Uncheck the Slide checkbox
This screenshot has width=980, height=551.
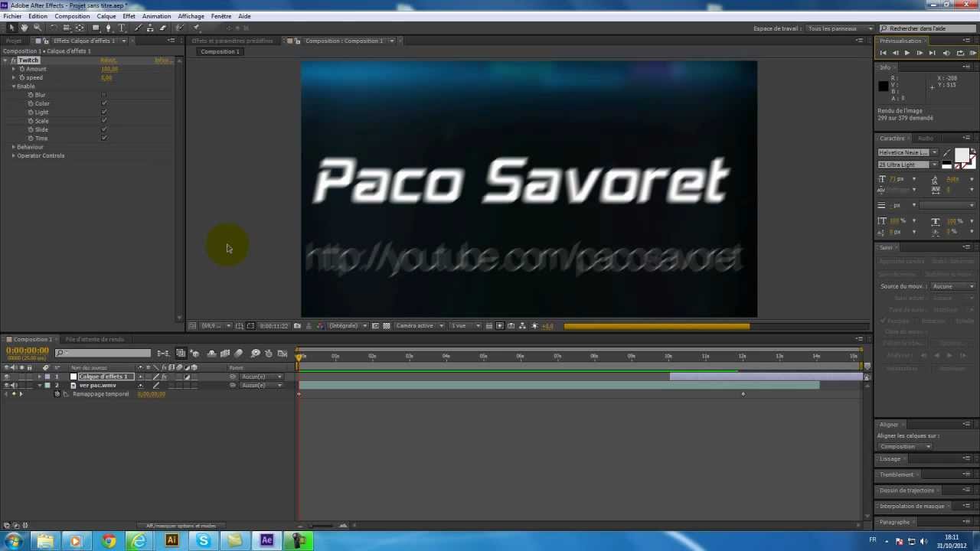tap(104, 129)
